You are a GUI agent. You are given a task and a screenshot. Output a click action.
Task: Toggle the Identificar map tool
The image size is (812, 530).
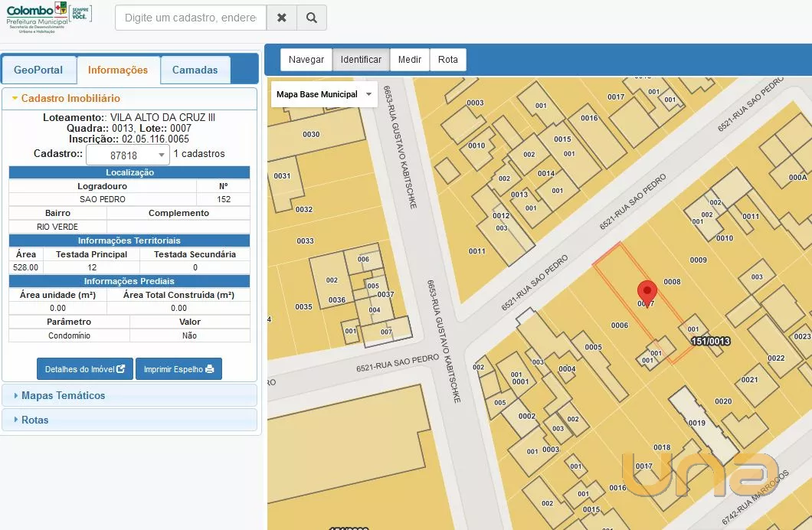[361, 60]
